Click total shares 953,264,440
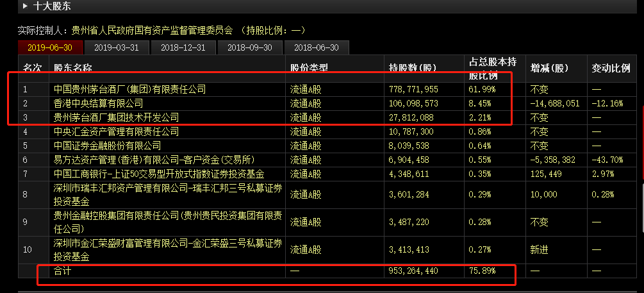 pyautogui.click(x=413, y=271)
